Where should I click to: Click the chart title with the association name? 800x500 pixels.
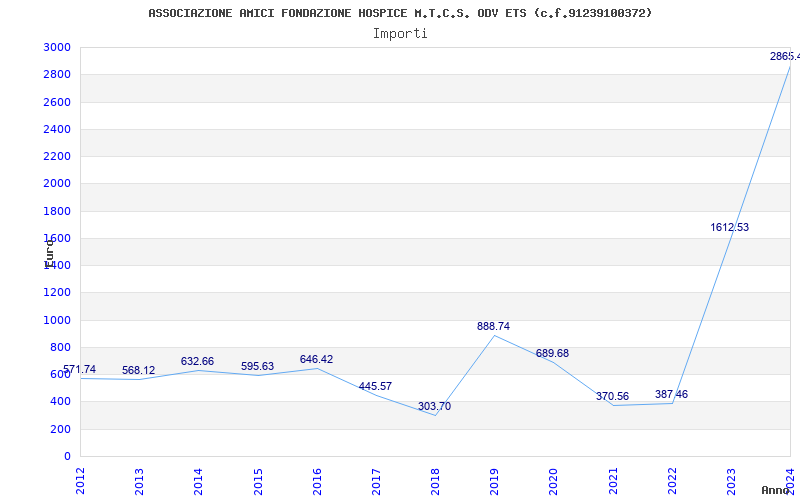(x=400, y=13)
